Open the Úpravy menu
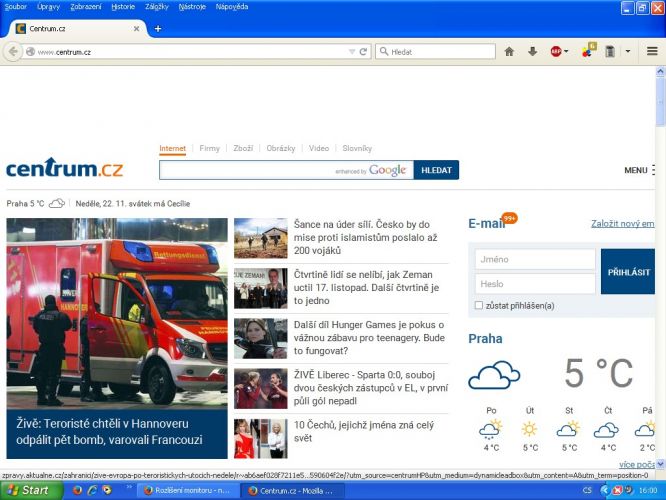This screenshot has height=500, width=666. point(48,7)
